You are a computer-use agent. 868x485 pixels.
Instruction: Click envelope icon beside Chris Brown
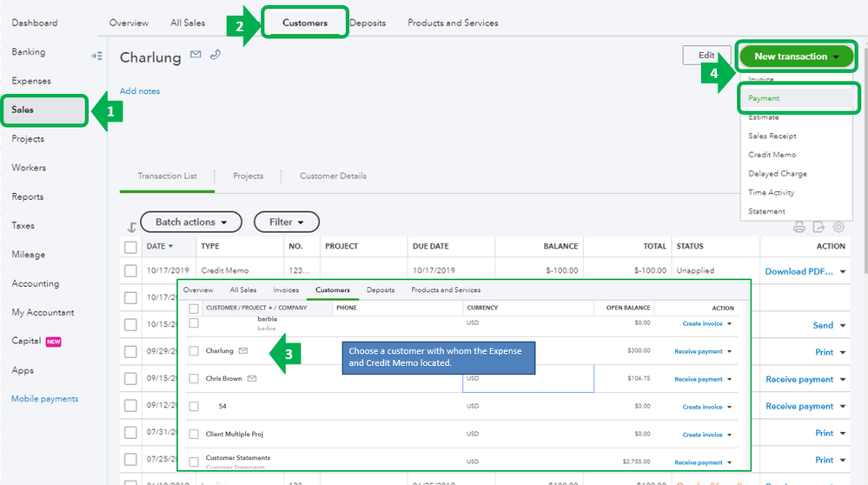pos(252,378)
